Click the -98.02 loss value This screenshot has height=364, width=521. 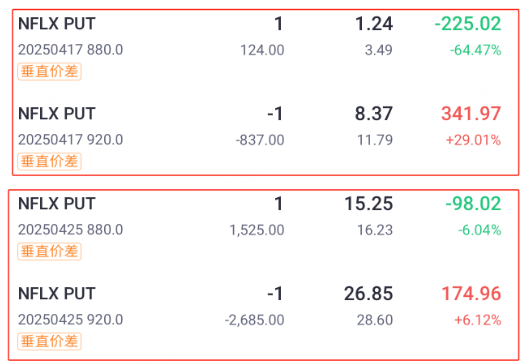[473, 204]
